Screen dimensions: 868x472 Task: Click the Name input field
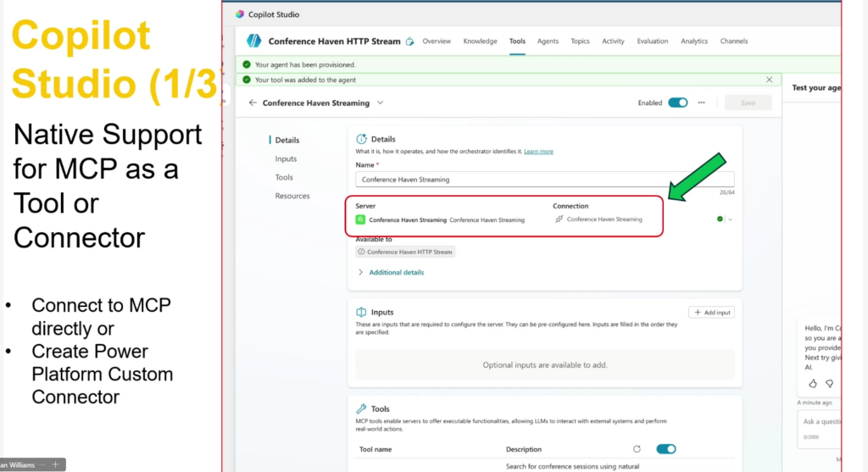tap(544, 180)
